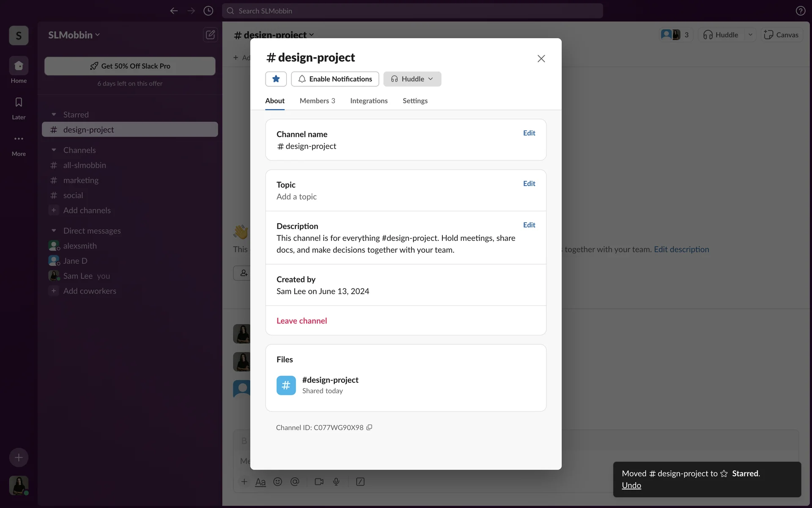Click Leave channel
812x508 pixels.
[302, 321]
